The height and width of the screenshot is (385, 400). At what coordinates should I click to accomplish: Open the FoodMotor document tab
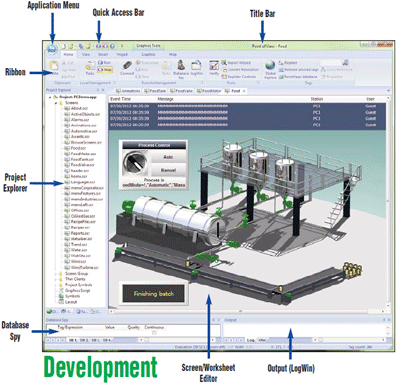pos(210,91)
